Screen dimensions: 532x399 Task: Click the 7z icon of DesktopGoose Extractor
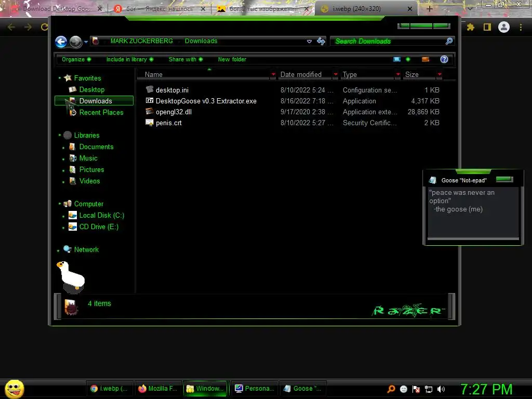point(150,100)
